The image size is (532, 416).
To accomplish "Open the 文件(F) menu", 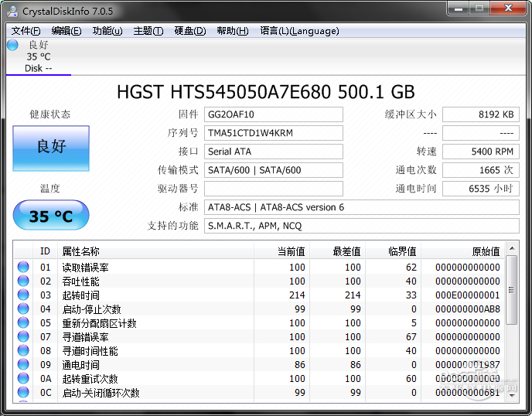I will (26, 31).
